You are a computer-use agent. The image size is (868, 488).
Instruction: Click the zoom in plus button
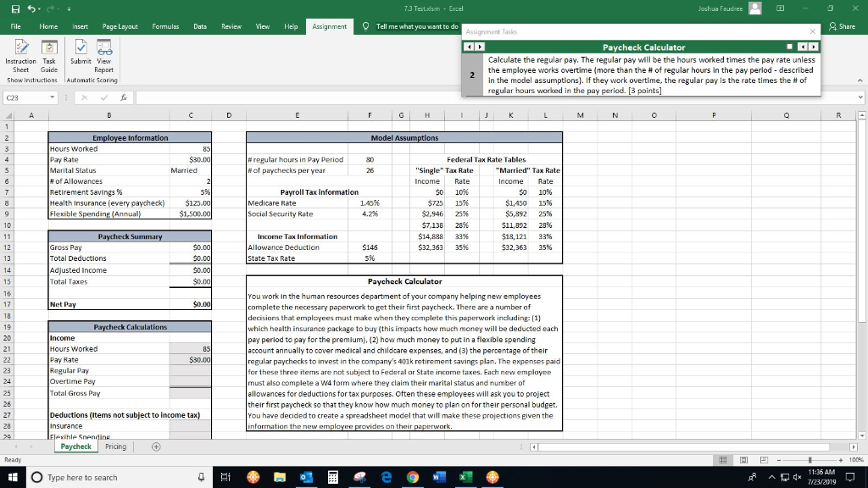(x=841, y=460)
